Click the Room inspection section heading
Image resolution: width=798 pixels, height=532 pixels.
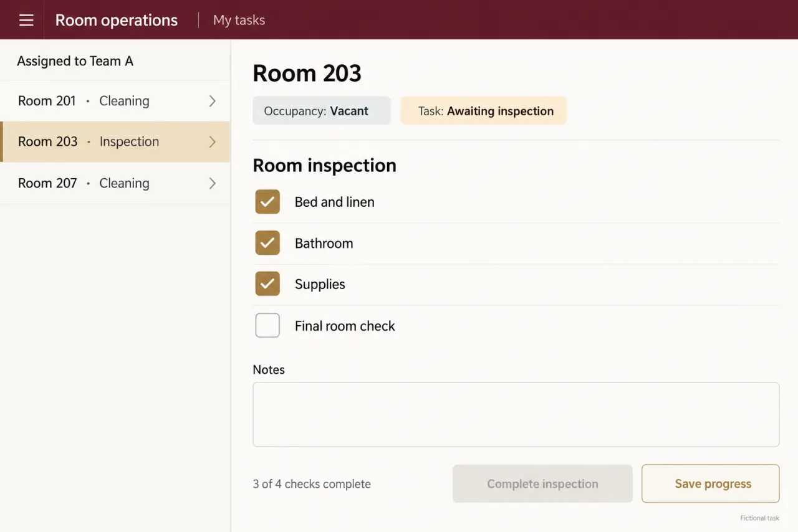click(x=324, y=165)
